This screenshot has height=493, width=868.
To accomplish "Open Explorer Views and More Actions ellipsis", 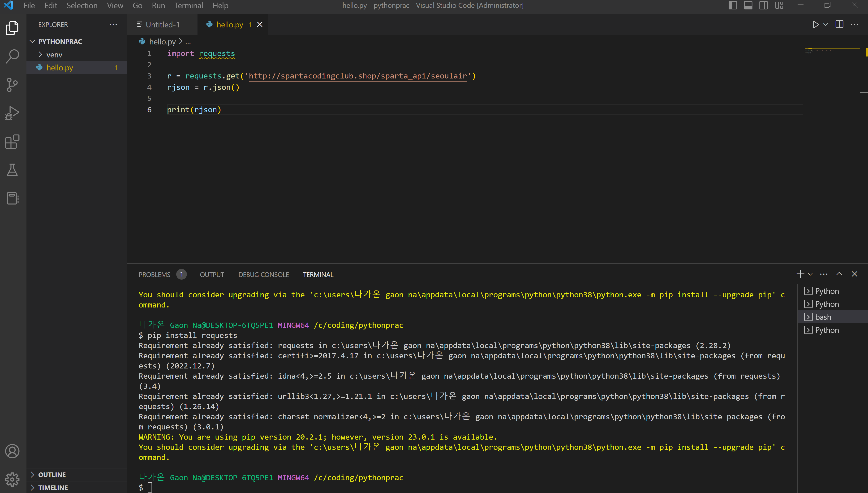I will [113, 24].
